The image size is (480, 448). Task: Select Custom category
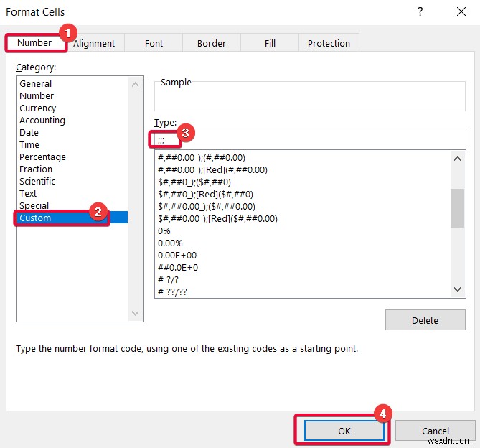pos(72,218)
